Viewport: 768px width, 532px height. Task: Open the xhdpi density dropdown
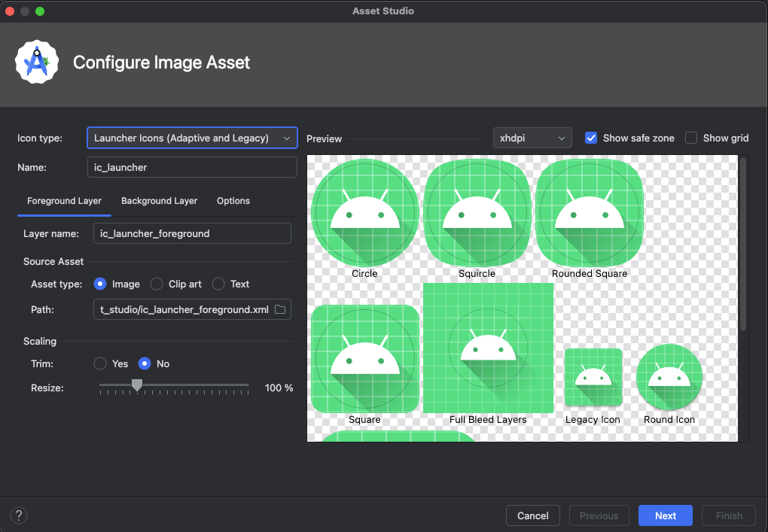532,138
